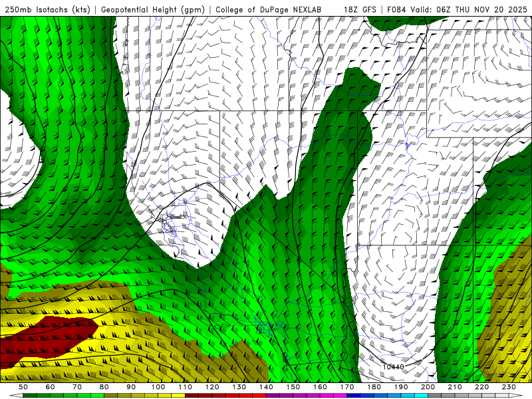
Task: Click the '200' value on the color scale
Action: [x=428, y=387]
